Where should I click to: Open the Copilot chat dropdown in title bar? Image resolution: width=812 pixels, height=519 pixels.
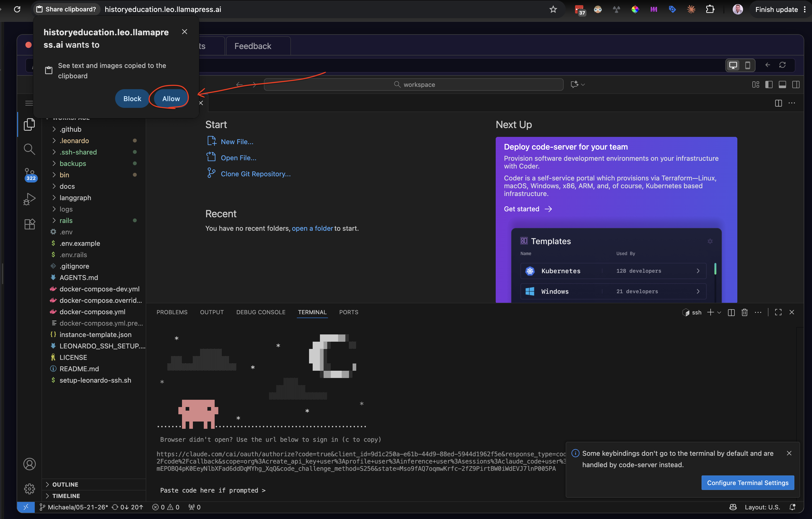[583, 84]
